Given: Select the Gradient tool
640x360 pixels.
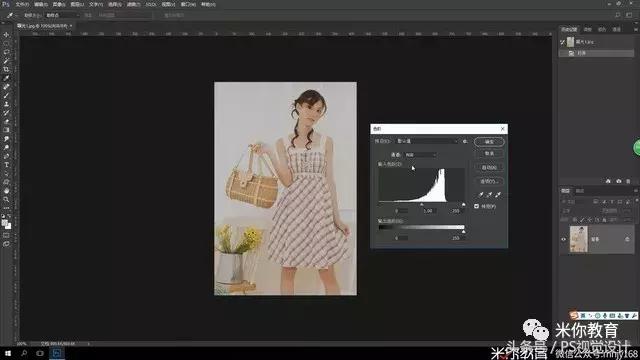Looking at the screenshot, I should [6, 130].
